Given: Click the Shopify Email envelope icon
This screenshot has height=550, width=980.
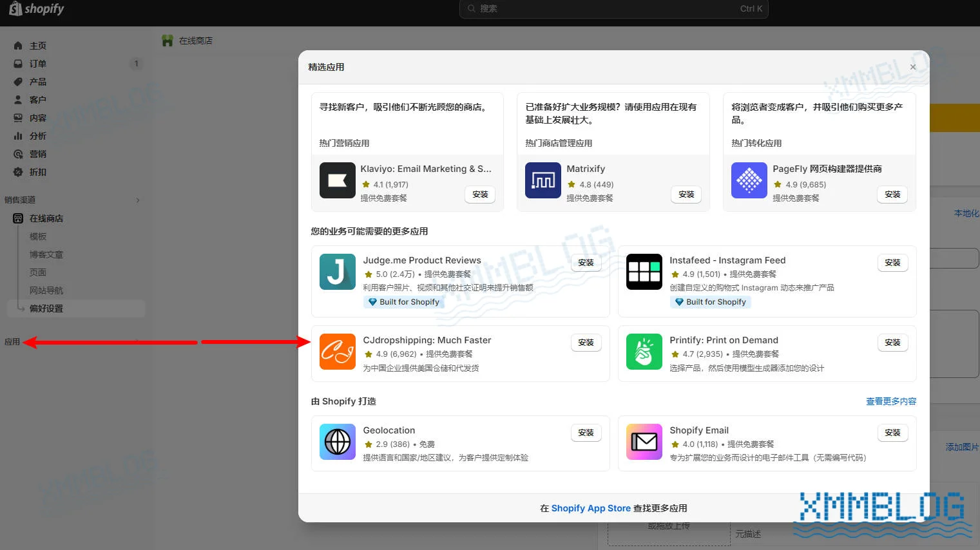Looking at the screenshot, I should [644, 442].
